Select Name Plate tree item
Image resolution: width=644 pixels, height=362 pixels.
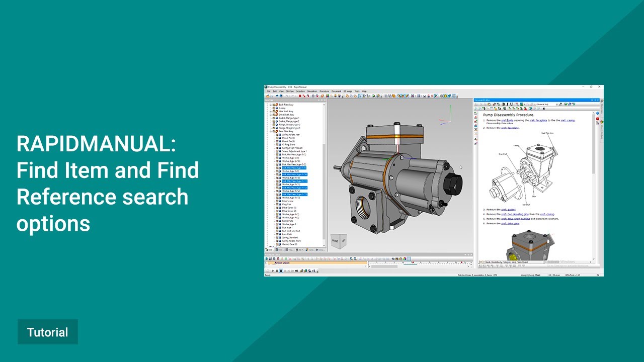[288, 221]
